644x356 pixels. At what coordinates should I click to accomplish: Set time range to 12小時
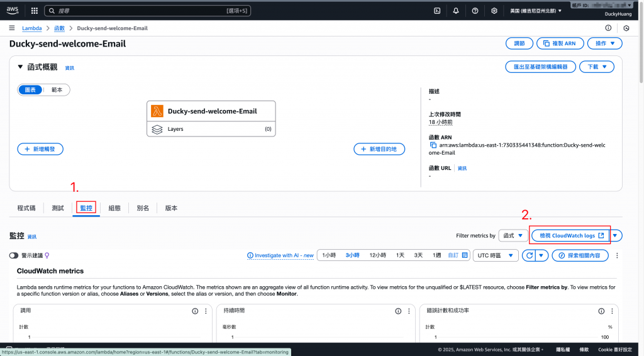tap(377, 255)
